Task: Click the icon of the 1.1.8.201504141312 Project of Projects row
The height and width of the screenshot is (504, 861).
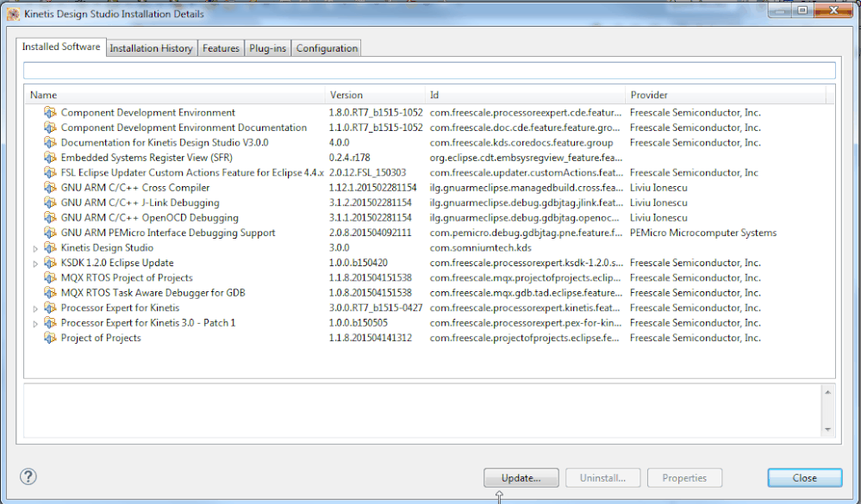Action: (x=50, y=338)
